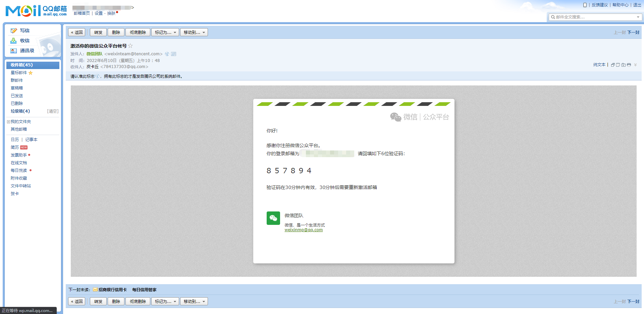Expand more options double chevron
Image resolution: width=644 pixels, height=314 pixels.
(x=635, y=65)
